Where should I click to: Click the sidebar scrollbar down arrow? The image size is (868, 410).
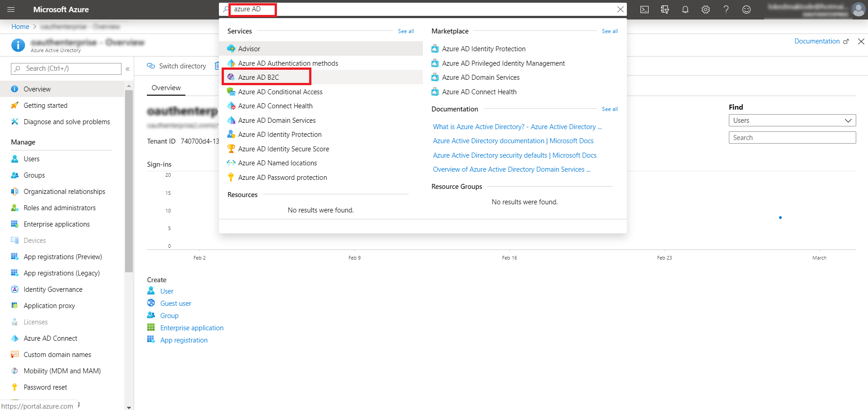coord(129,407)
